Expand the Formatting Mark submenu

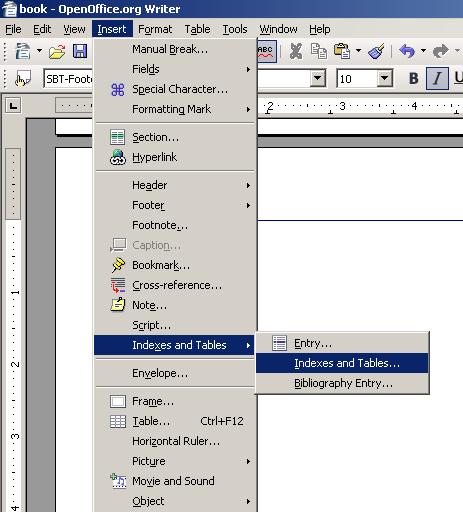pyautogui.click(x=175, y=109)
